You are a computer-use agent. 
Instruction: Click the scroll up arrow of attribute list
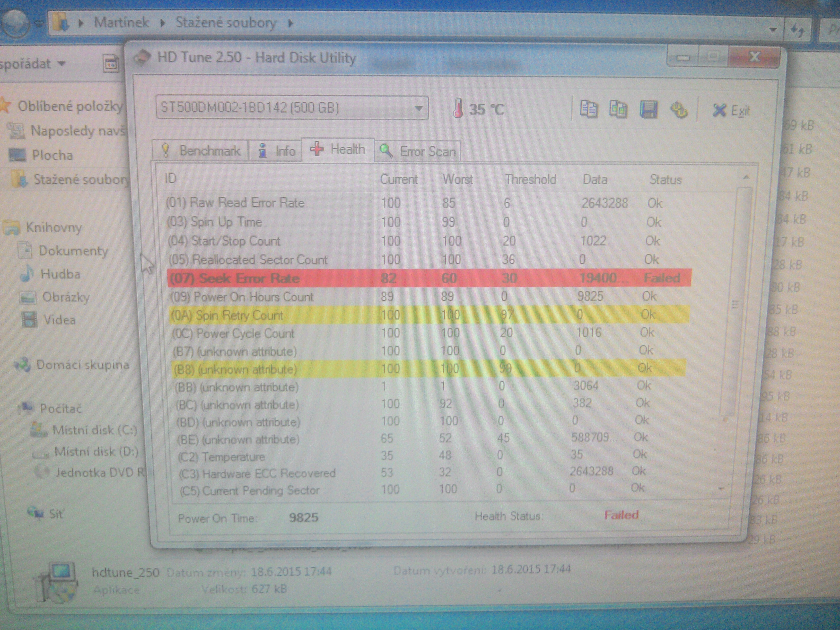(x=746, y=177)
